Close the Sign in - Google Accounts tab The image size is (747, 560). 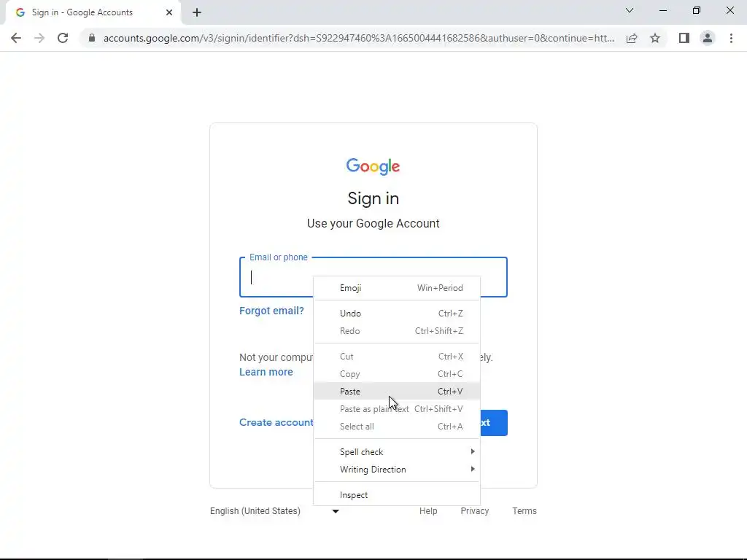click(169, 12)
